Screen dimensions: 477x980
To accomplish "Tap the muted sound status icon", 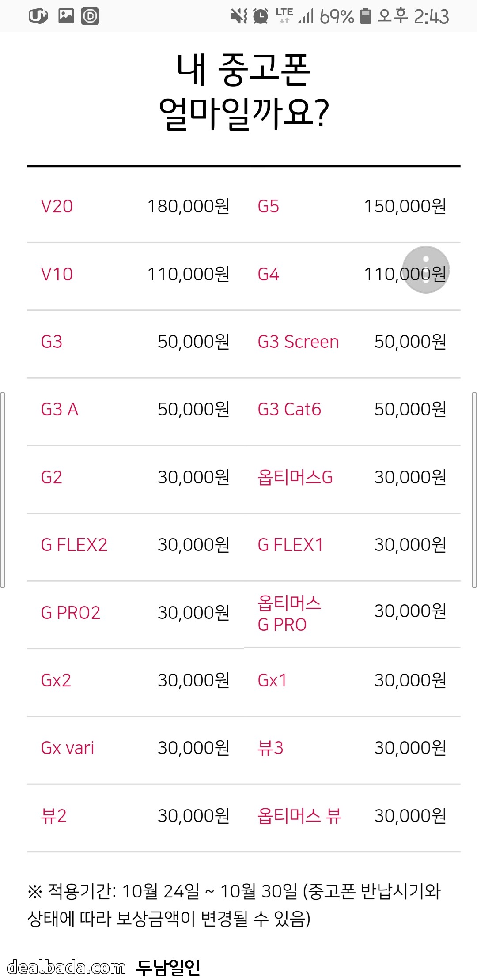I will click(239, 16).
